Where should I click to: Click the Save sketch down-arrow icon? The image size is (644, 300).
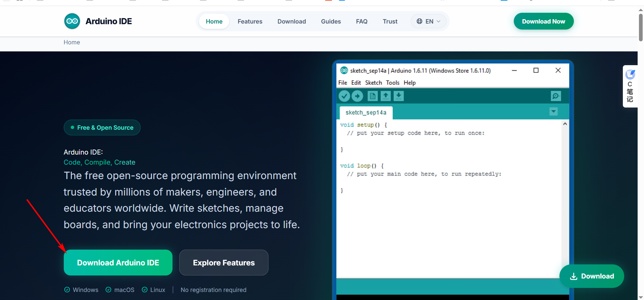[x=399, y=96]
